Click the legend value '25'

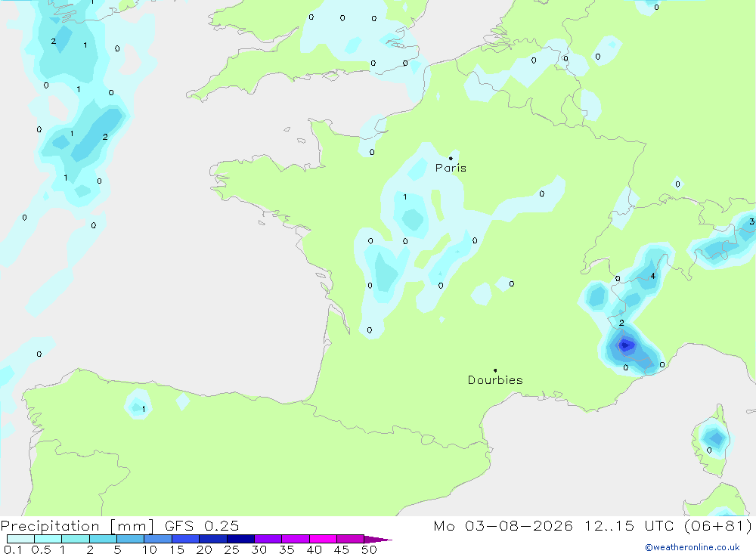(232, 549)
